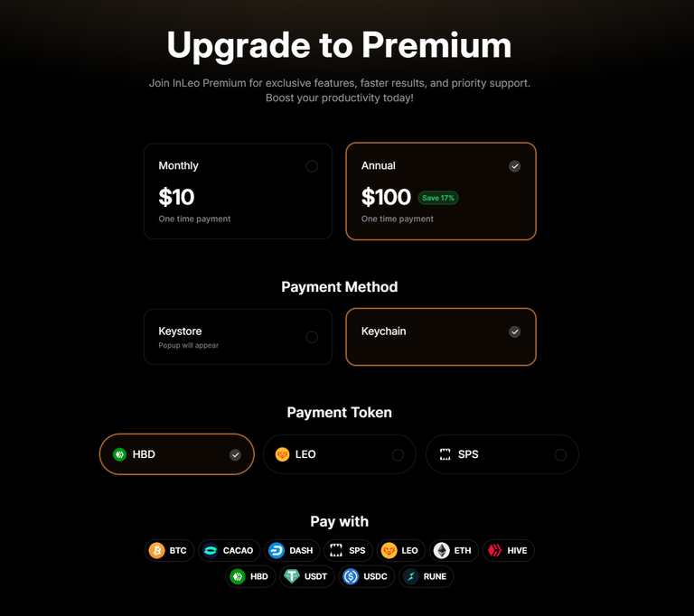Select the SPS chip under Pay with

tap(348, 550)
